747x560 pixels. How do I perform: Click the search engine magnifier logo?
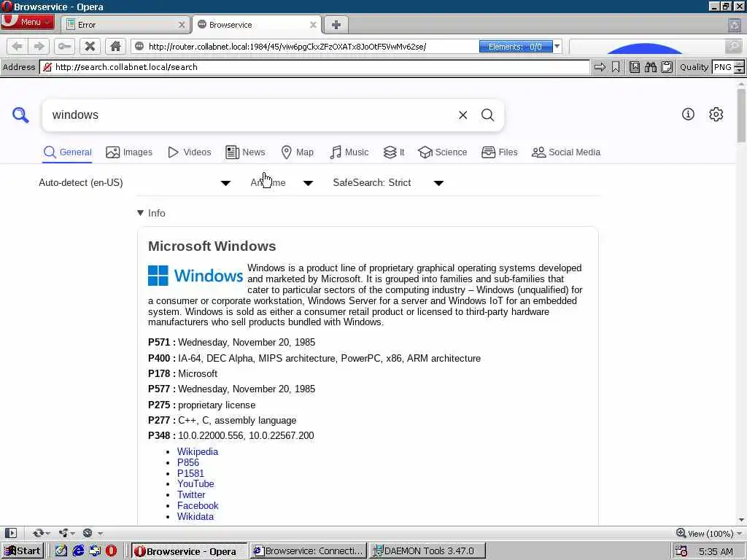point(20,114)
